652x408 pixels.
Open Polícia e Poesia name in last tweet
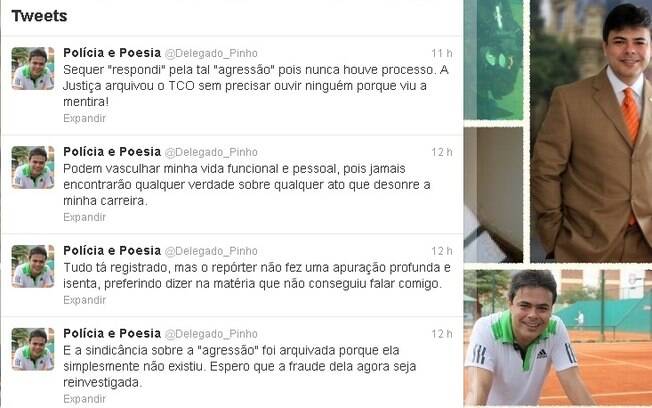(112, 334)
